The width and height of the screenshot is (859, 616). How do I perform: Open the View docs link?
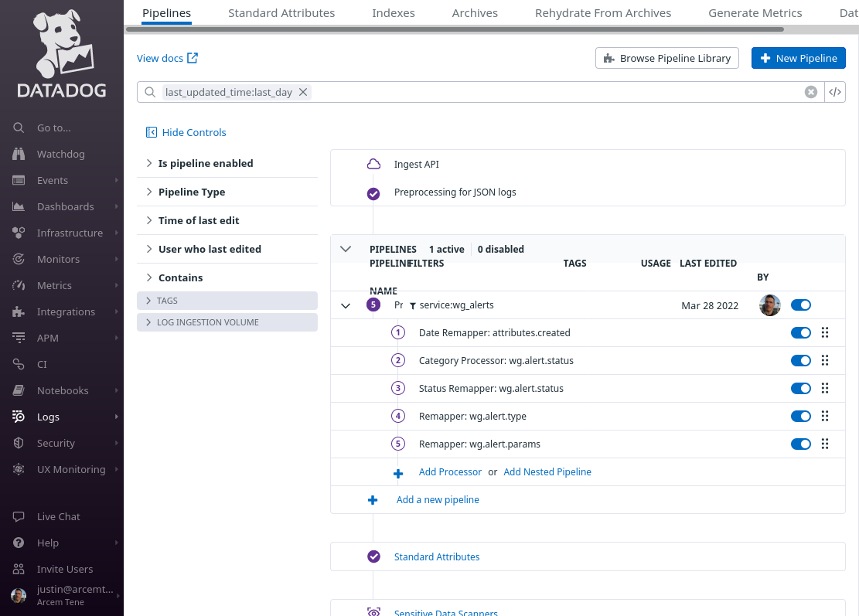(167, 58)
